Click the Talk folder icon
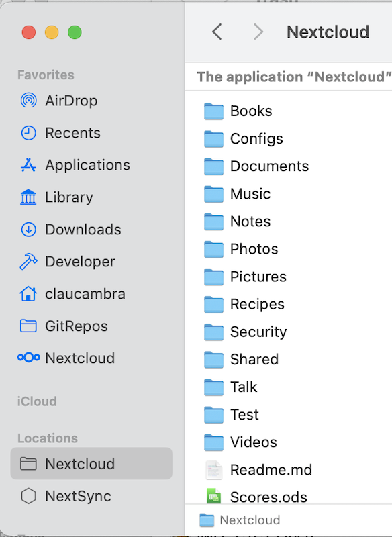Viewport: 392px width, 537px height. coord(213,387)
